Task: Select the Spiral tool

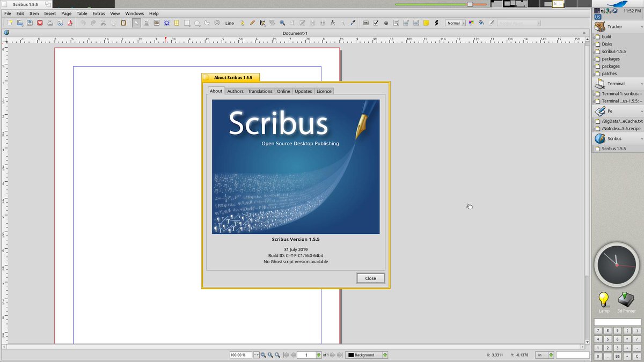Action: click(217, 23)
